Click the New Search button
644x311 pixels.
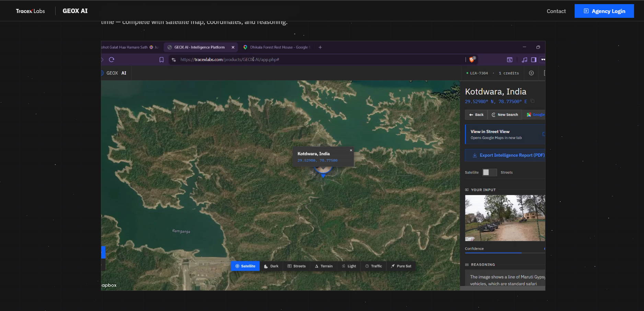pyautogui.click(x=505, y=115)
